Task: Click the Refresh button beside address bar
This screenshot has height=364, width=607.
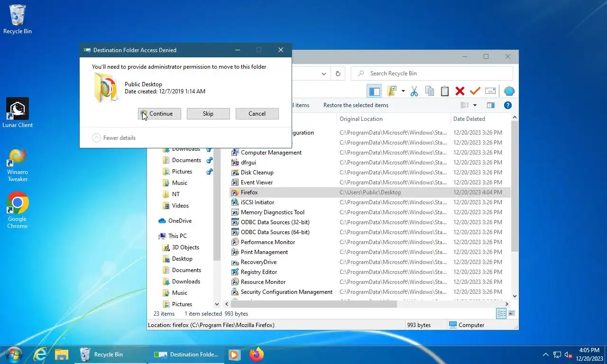Action: [338, 73]
